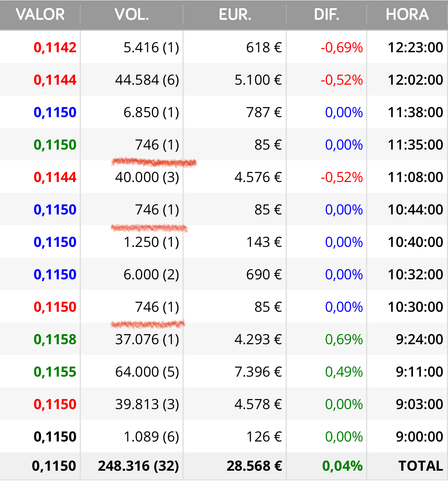
Task: Select the 0,69% green difference cell
Action: point(344,340)
